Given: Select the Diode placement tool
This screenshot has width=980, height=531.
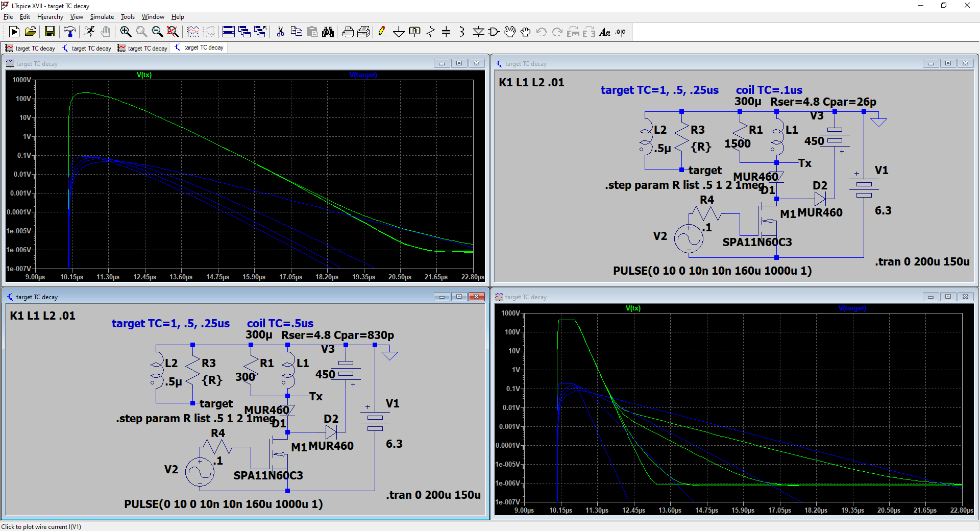Looking at the screenshot, I should coord(478,32).
